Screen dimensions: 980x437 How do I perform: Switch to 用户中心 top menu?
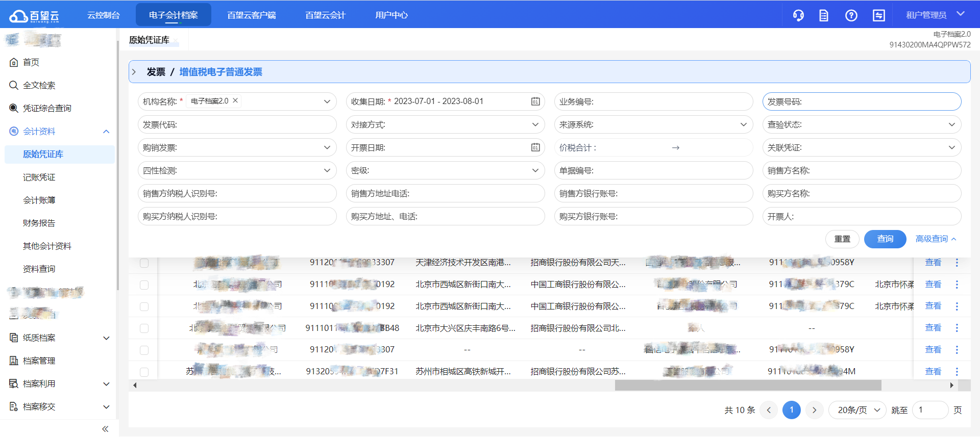click(391, 15)
